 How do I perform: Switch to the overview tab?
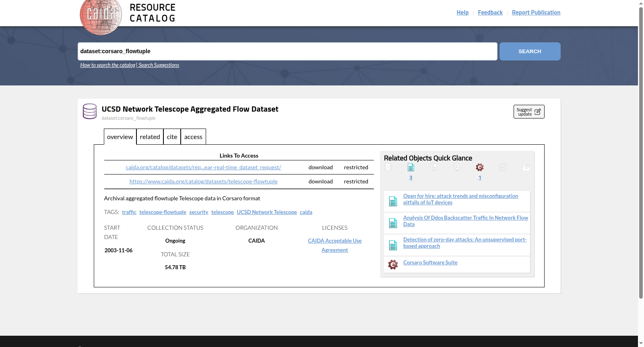(x=120, y=137)
